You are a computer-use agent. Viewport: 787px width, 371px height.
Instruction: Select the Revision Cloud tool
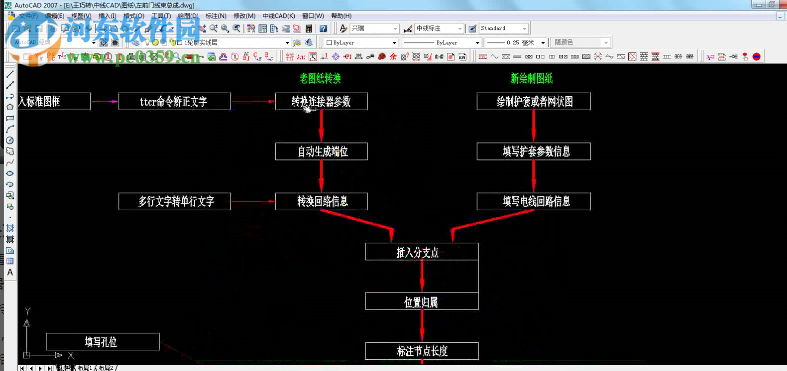10,152
